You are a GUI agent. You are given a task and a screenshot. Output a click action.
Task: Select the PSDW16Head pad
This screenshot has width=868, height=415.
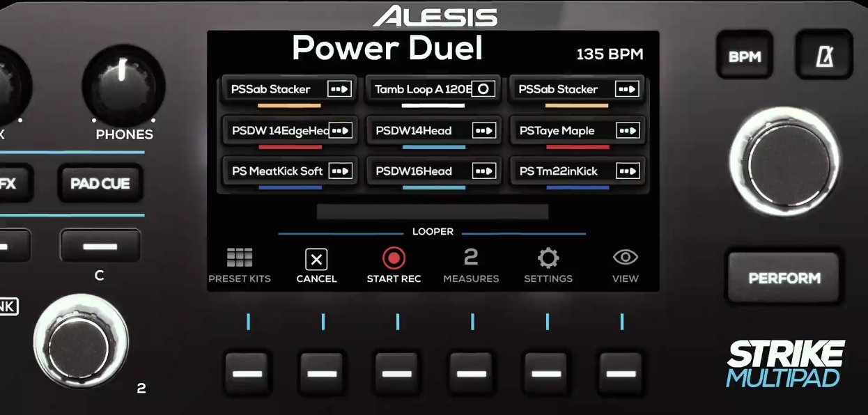(x=433, y=171)
